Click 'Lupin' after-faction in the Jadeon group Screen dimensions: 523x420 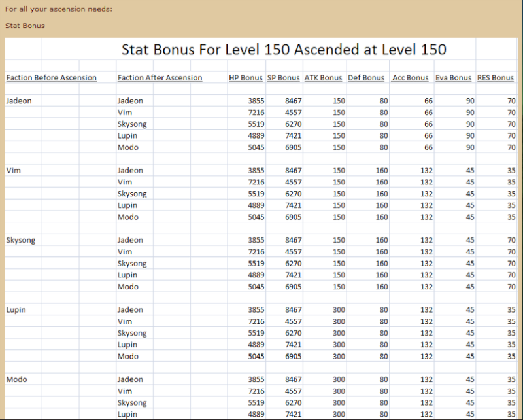coord(127,136)
